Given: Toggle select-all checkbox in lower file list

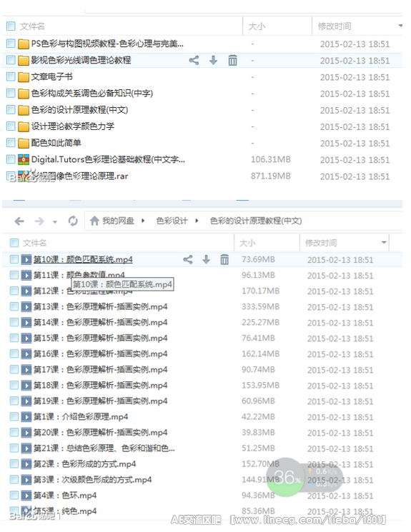Looking at the screenshot, I should pos(14,243).
